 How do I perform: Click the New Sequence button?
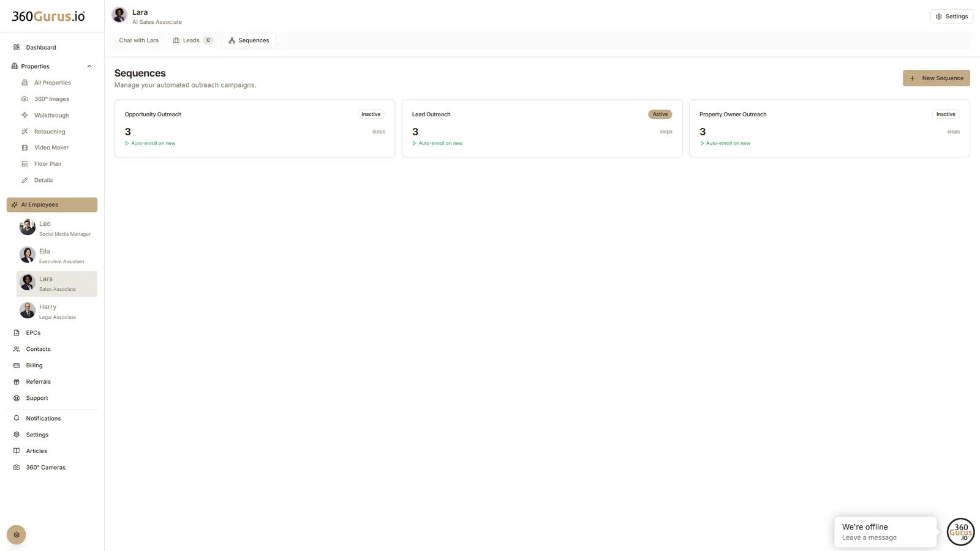pos(936,78)
